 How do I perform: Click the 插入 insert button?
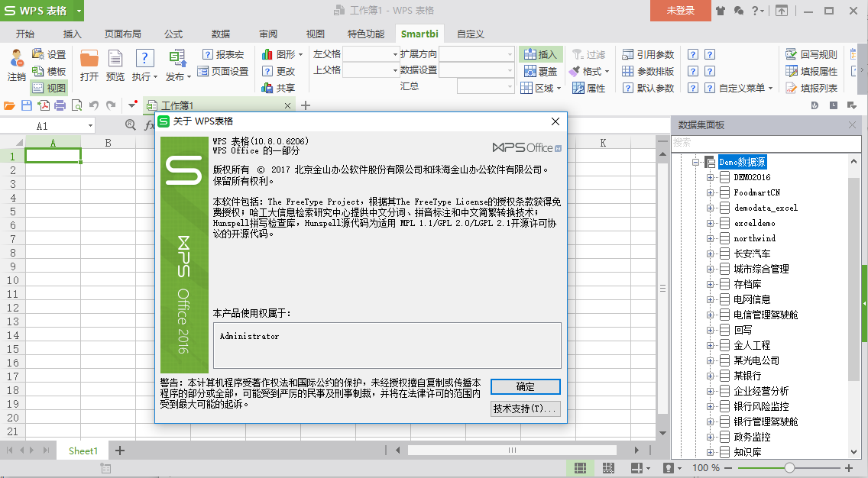pyautogui.click(x=540, y=54)
